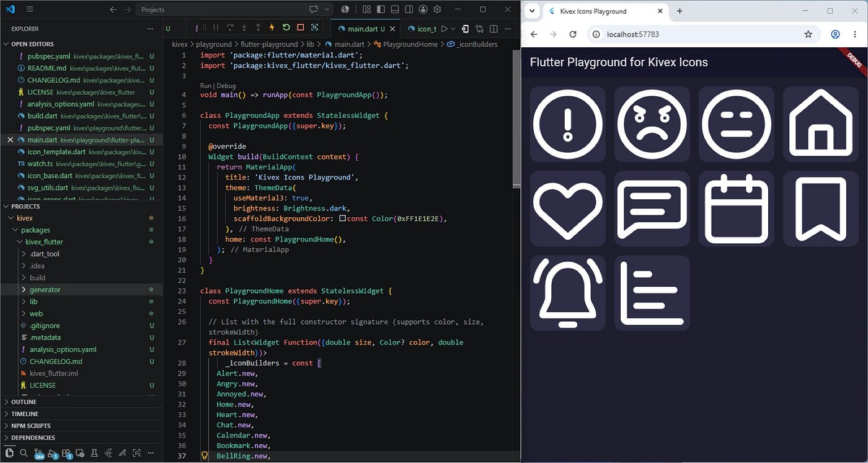Open VS Code Manage settings gear
868x463 pixels.
[437, 9]
